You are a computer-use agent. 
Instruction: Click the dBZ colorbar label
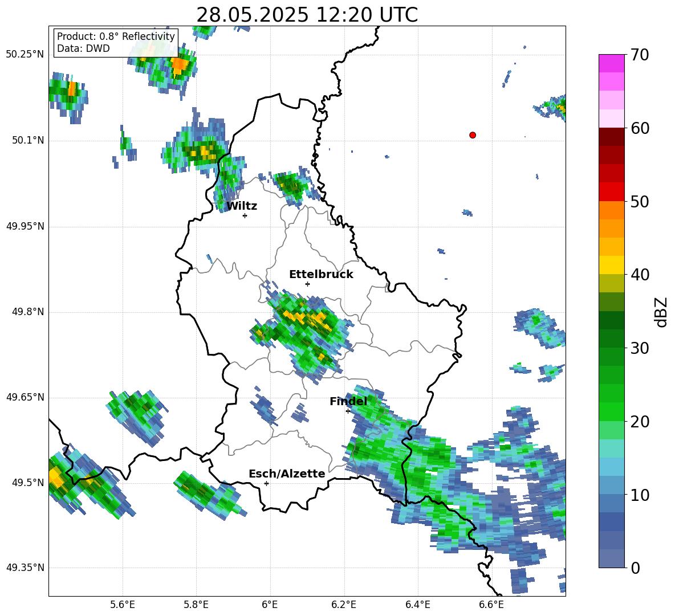tap(661, 312)
